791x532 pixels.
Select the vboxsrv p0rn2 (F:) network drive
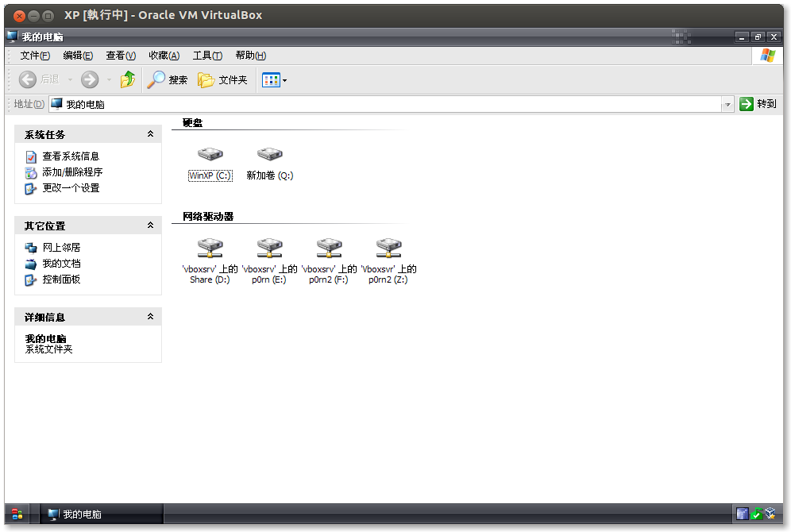coord(329,248)
